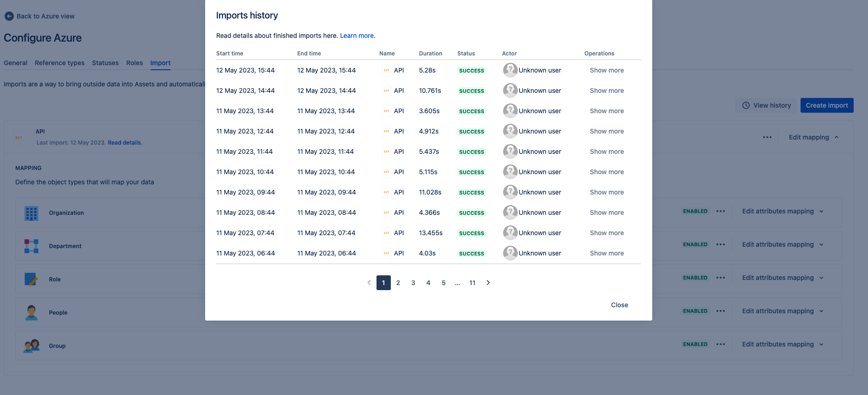The width and height of the screenshot is (868, 395).
Task: Go to page 3 of imports history
Action: [x=413, y=283]
